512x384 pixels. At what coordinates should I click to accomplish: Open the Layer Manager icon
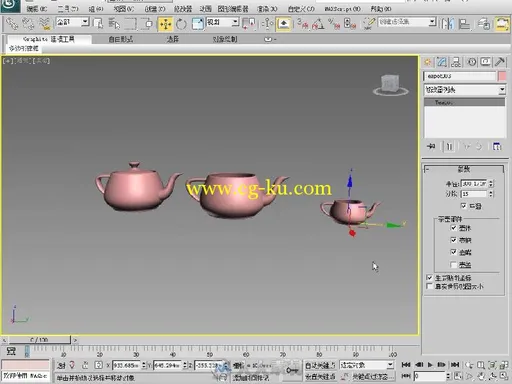484,24
